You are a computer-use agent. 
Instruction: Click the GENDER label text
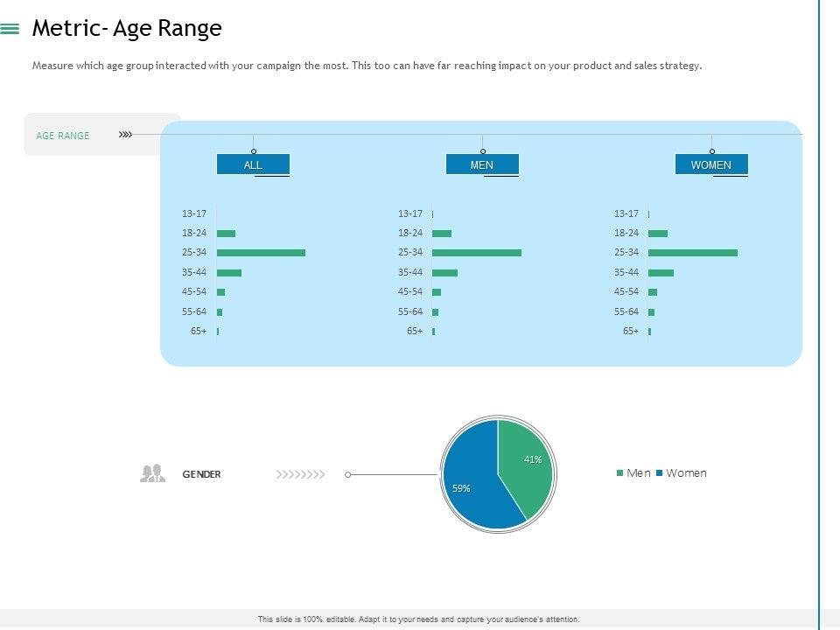pos(201,474)
